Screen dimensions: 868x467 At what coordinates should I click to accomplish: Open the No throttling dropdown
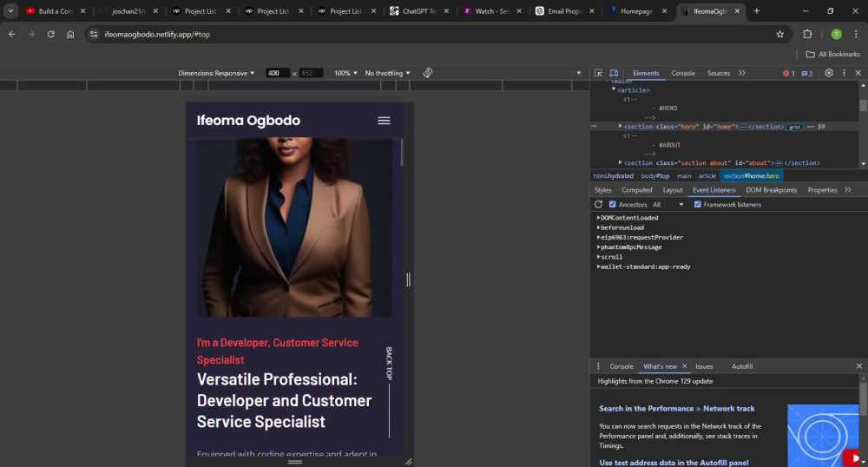[x=387, y=73]
